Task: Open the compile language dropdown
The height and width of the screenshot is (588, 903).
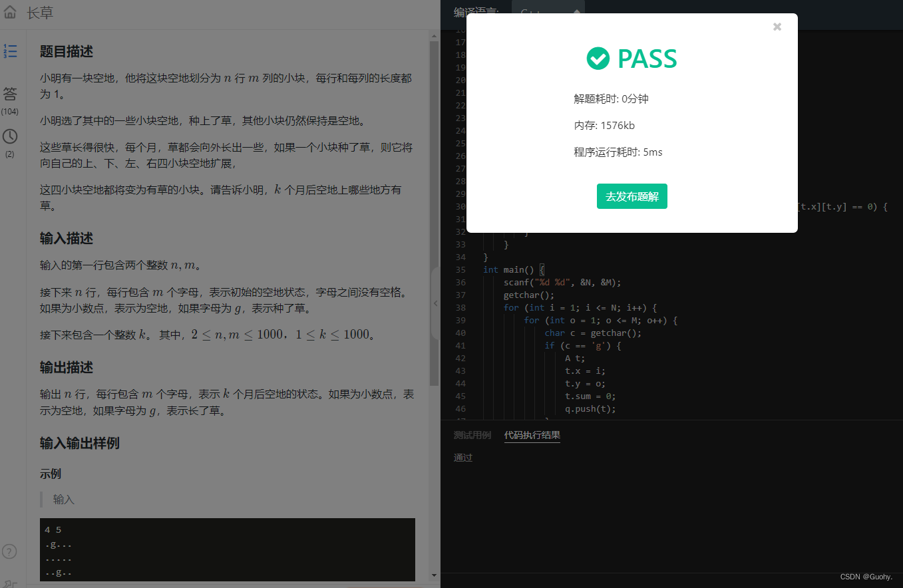Action: point(548,13)
